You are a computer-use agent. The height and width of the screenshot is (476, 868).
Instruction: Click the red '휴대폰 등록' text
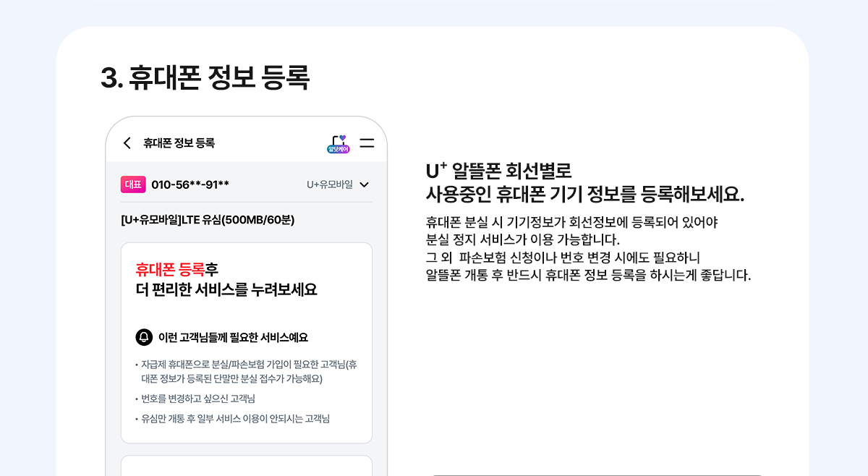point(170,270)
